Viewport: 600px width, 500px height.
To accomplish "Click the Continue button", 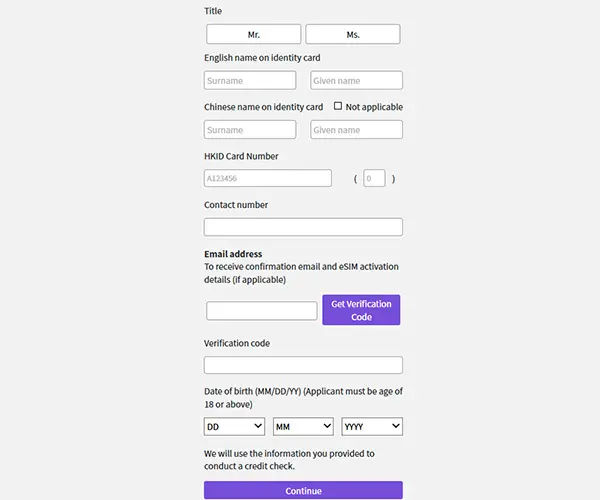I will point(303,490).
